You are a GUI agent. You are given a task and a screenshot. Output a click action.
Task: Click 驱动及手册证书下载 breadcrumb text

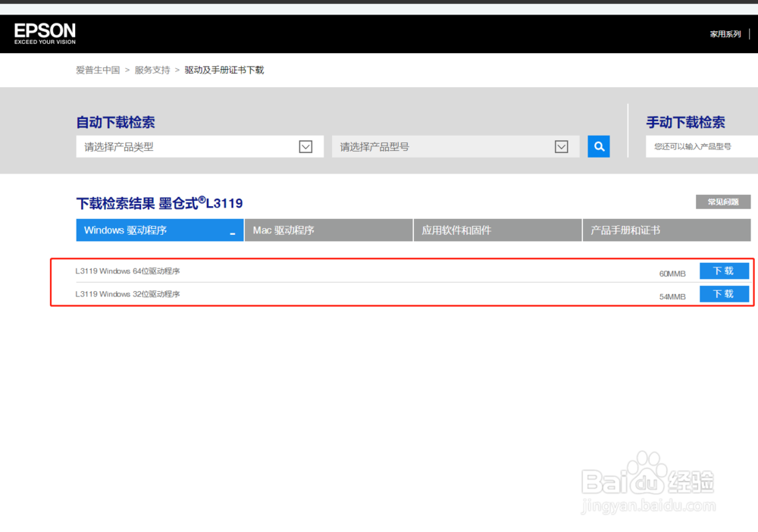coord(224,70)
